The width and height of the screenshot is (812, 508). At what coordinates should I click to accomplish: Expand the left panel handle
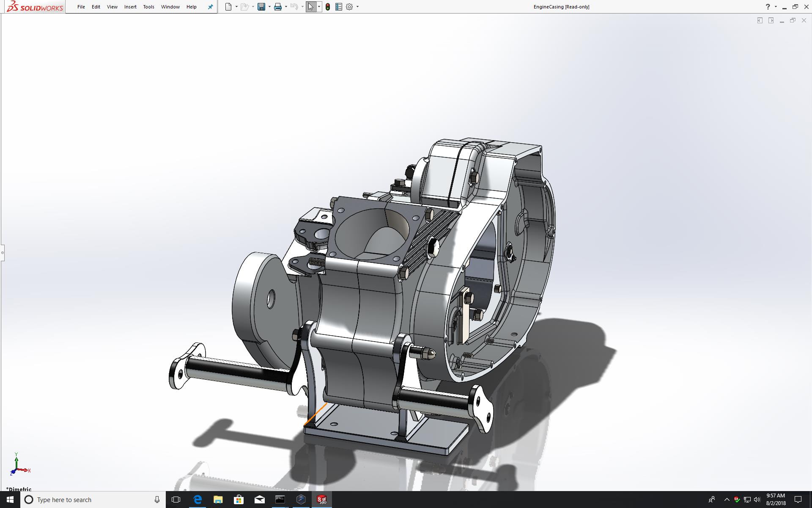pos(2,253)
